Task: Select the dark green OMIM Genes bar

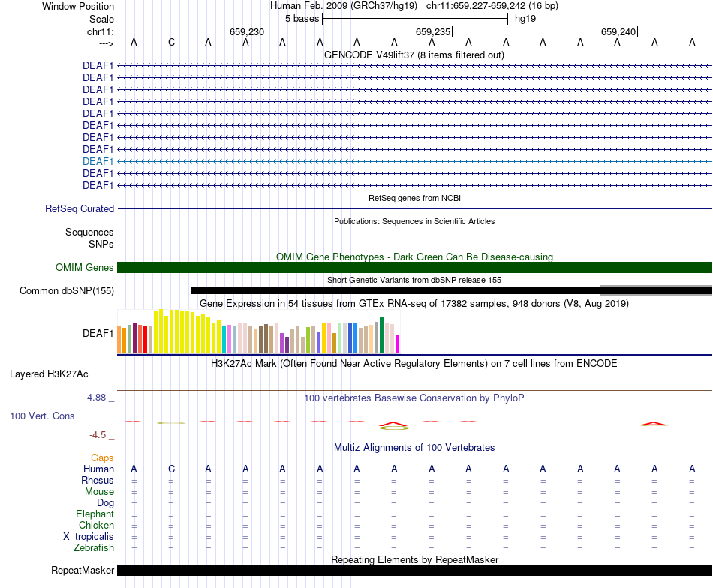Action: pyautogui.click(x=414, y=267)
